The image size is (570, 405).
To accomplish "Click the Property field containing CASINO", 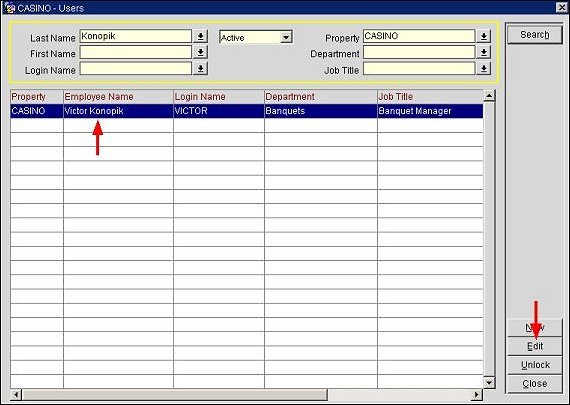I will click(x=419, y=36).
